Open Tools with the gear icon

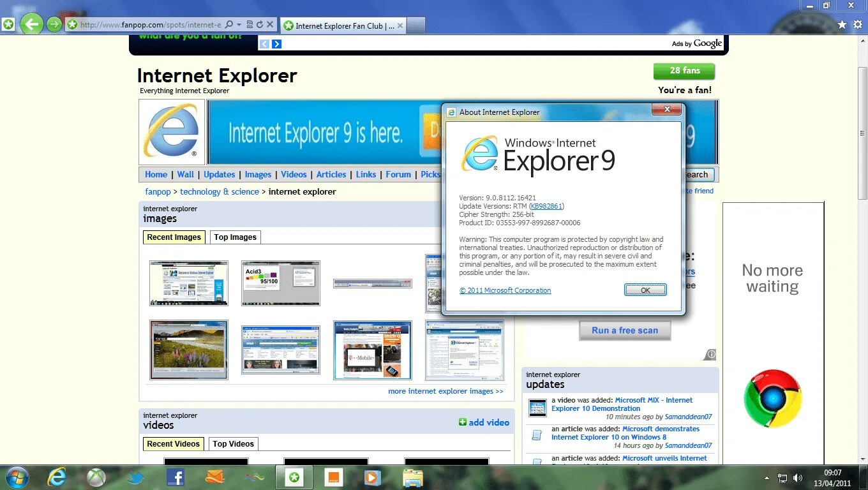[857, 24]
